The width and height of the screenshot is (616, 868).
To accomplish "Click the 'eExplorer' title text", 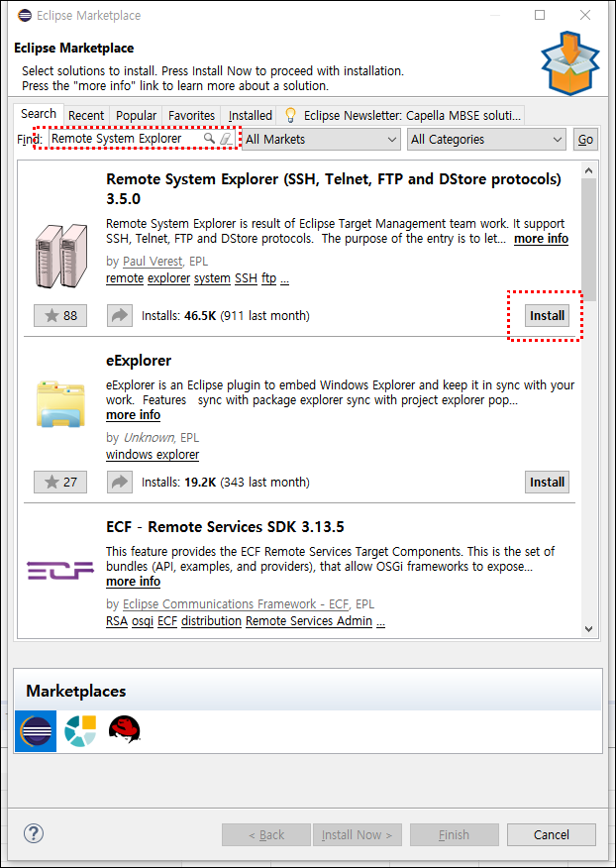I will point(139,361).
